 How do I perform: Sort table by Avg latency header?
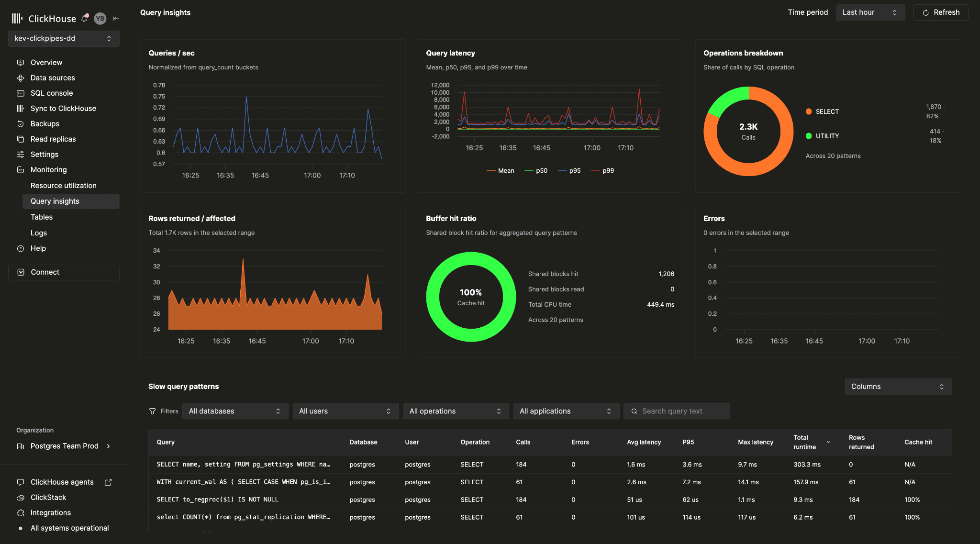[x=644, y=442]
